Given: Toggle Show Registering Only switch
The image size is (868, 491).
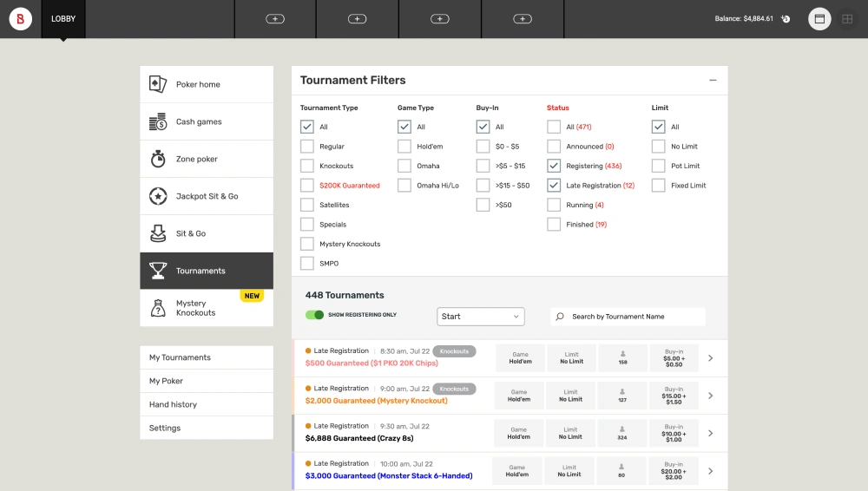Looking at the screenshot, I should (314, 314).
